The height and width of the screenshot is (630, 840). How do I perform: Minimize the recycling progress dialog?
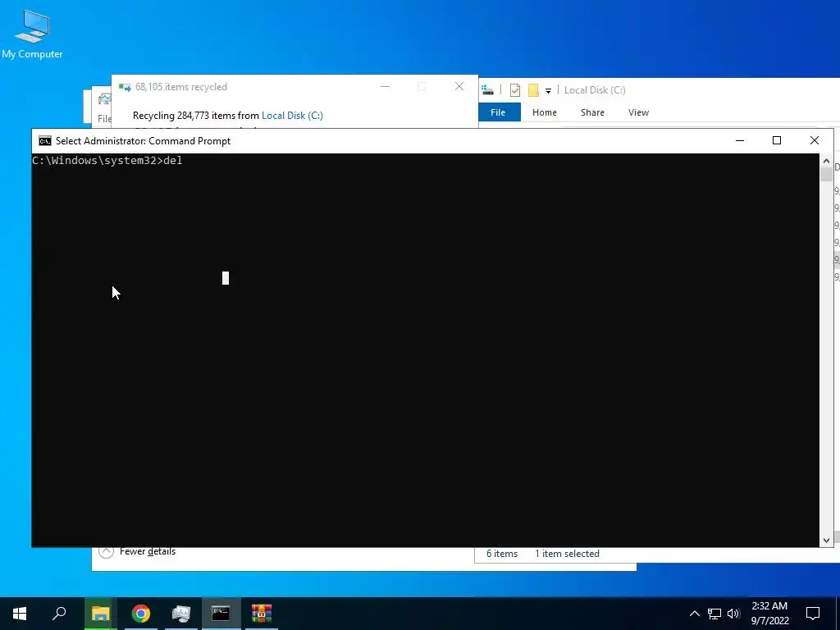385,86
